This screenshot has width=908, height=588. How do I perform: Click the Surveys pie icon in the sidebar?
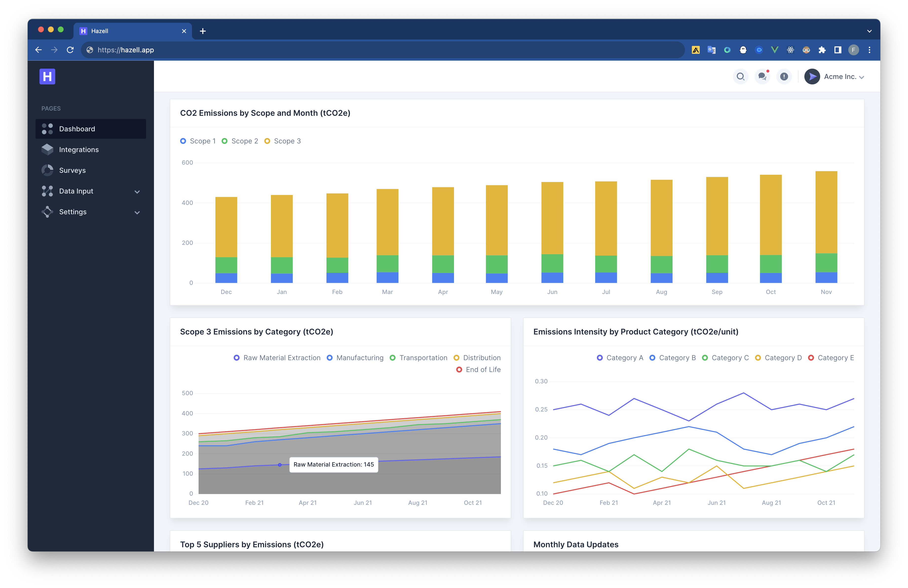pos(47,170)
